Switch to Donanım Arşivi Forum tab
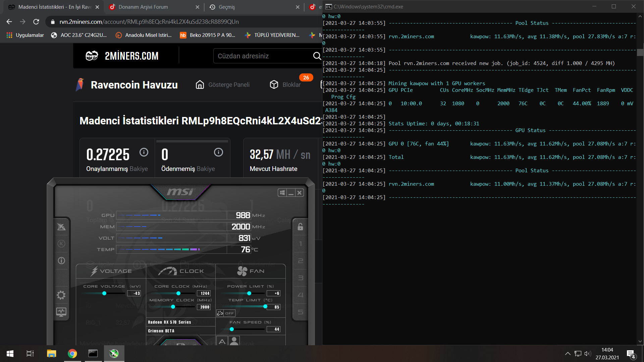 pyautogui.click(x=143, y=7)
